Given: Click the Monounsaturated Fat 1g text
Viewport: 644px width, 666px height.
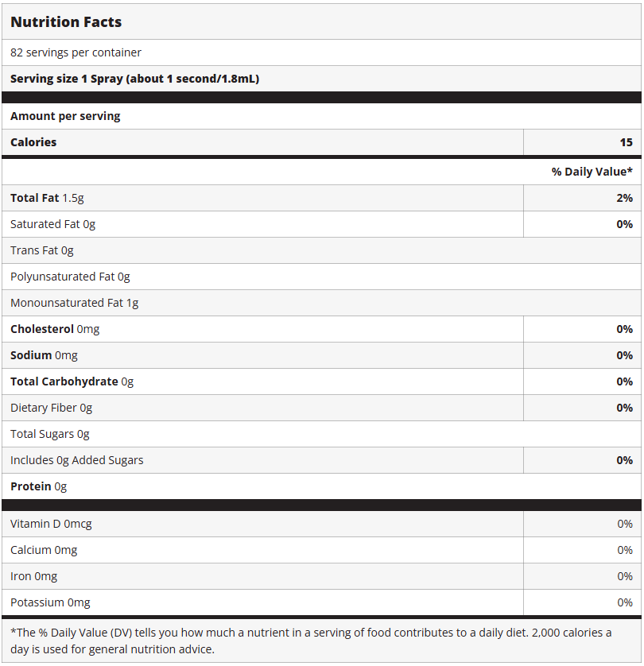Looking at the screenshot, I should [74, 303].
